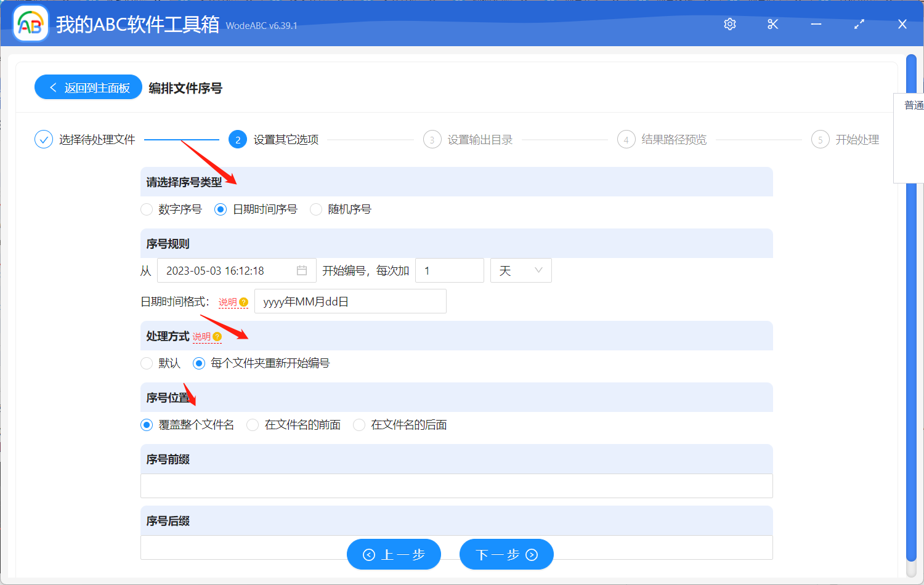This screenshot has height=585, width=924.
Task: Open the 天 time unit dropdown
Action: [521, 270]
